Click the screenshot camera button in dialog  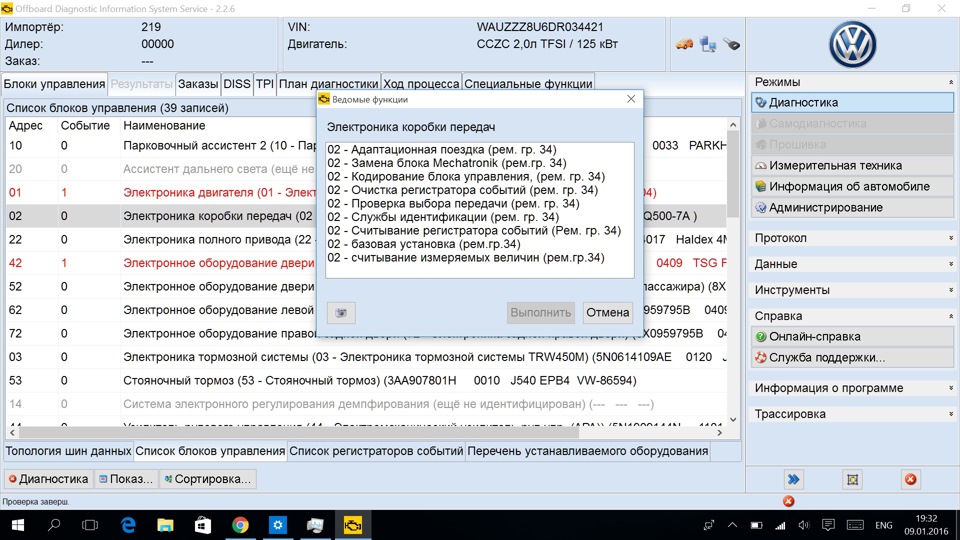pos(341,313)
